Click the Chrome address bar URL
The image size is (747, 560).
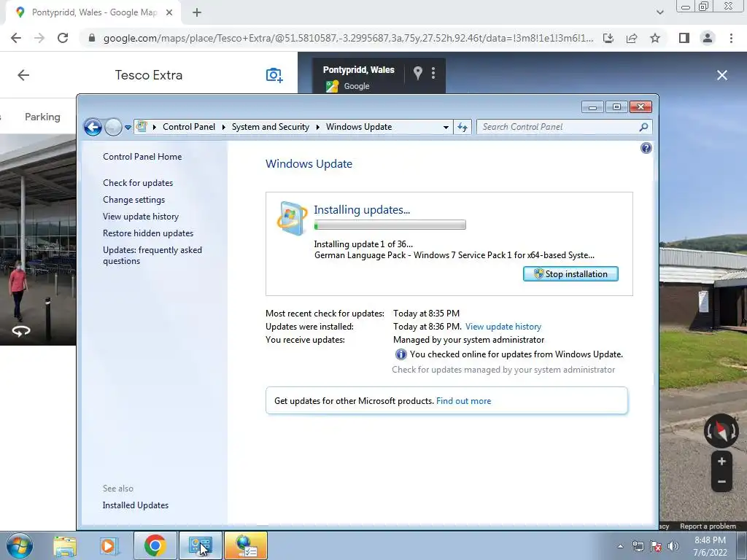point(348,38)
